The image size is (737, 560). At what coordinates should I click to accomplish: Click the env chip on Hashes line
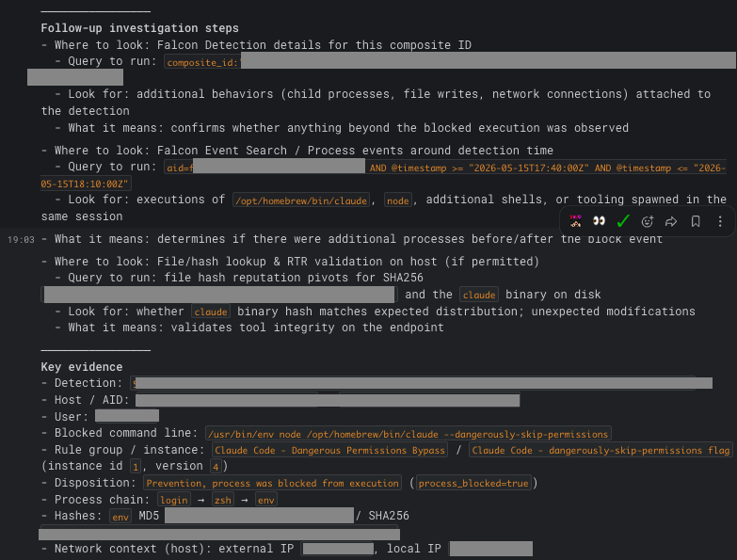tap(120, 517)
